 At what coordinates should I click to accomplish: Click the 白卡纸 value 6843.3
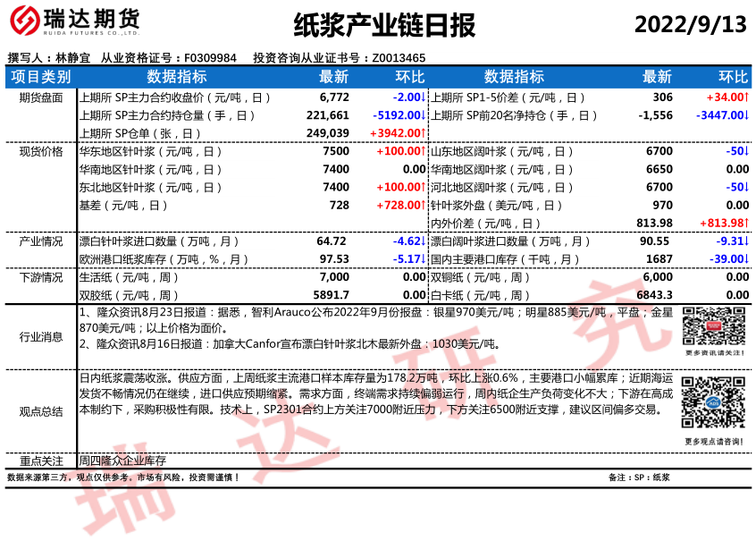655,295
